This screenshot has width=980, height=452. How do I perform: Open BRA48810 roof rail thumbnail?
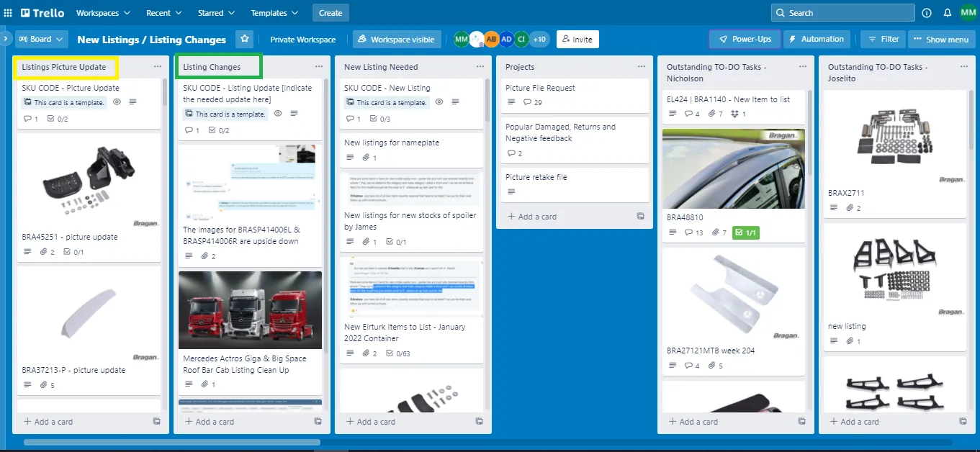pos(734,168)
